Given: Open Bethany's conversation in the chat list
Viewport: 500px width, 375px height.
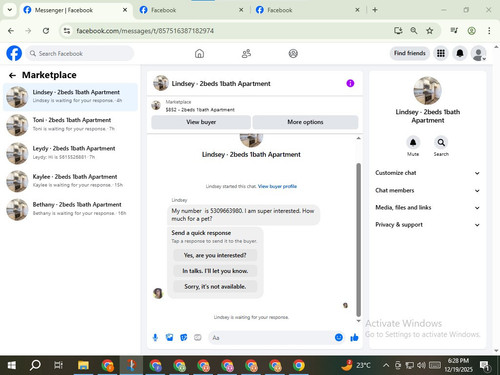Looking at the screenshot, I should tap(70, 209).
